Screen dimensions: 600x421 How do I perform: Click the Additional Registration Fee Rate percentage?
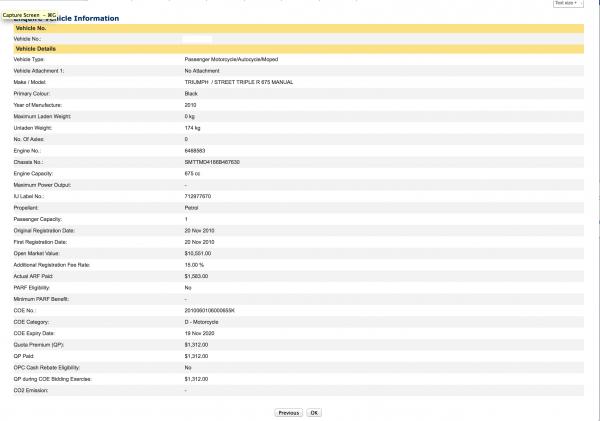[194, 265]
